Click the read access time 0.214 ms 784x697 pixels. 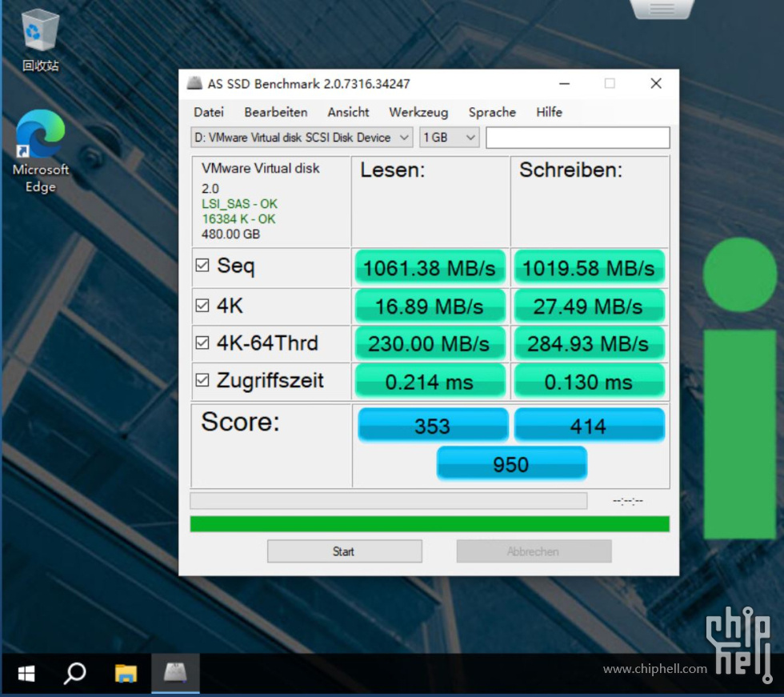click(430, 382)
